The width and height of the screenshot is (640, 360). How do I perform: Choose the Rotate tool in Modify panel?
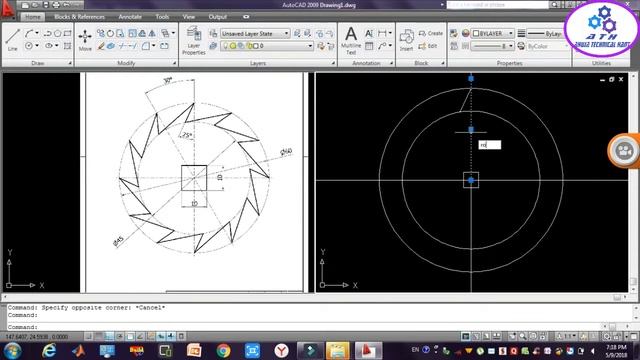(x=110, y=33)
